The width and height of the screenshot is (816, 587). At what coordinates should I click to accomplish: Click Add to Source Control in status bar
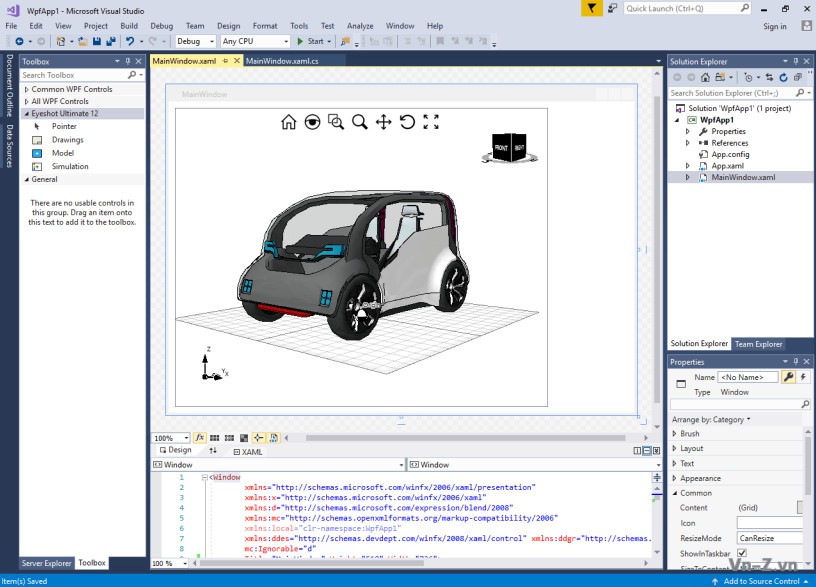pos(761,581)
